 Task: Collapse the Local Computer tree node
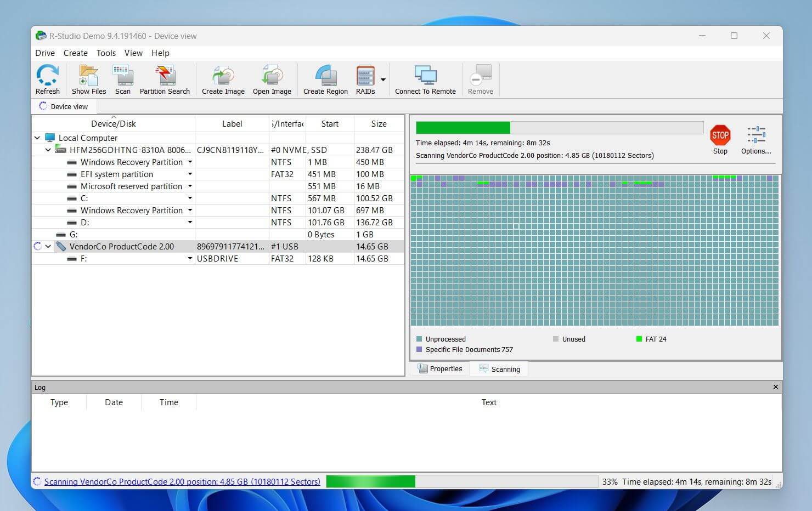pyautogui.click(x=37, y=138)
